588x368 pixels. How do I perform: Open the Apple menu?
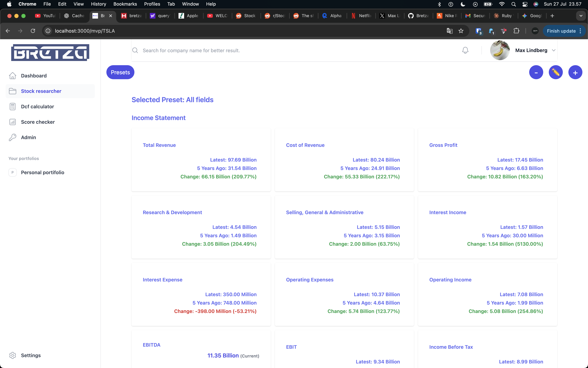[x=9, y=4]
